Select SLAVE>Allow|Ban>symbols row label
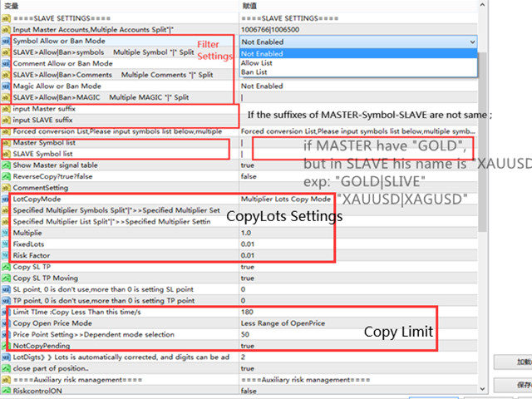The height and width of the screenshot is (399, 532). (x=103, y=52)
